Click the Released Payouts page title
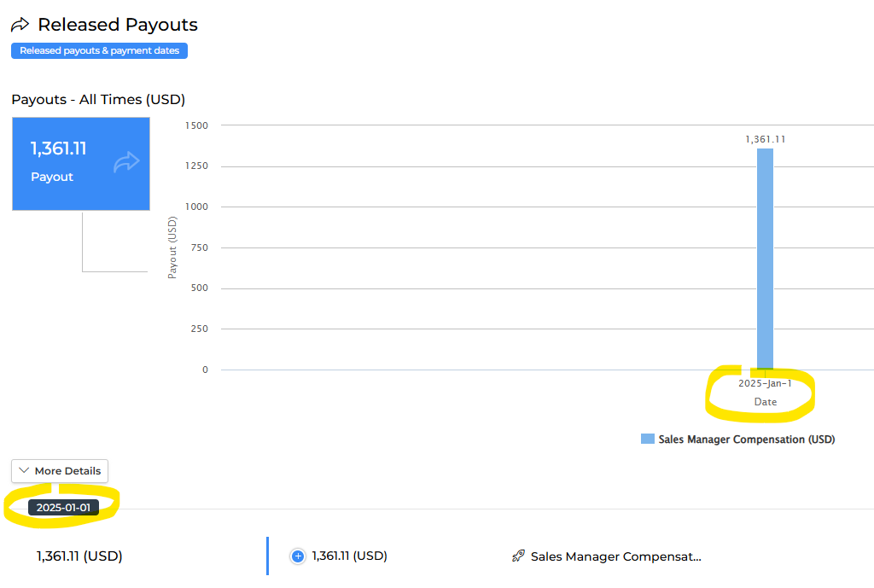The width and height of the screenshot is (874, 588). [118, 26]
